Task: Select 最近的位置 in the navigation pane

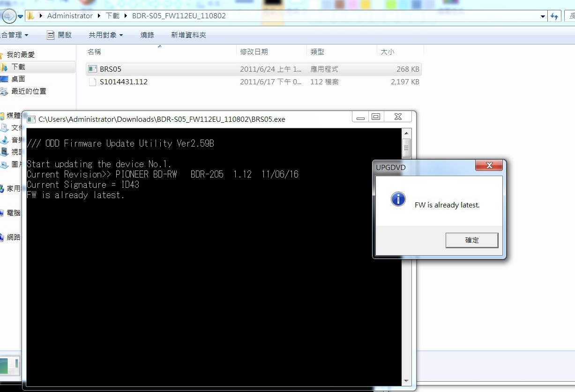Action: tap(29, 91)
